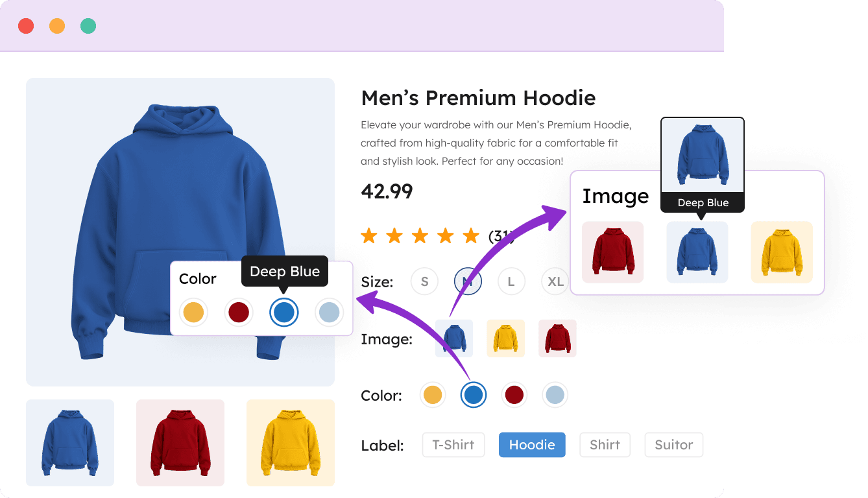Select size S option

pyautogui.click(x=424, y=281)
